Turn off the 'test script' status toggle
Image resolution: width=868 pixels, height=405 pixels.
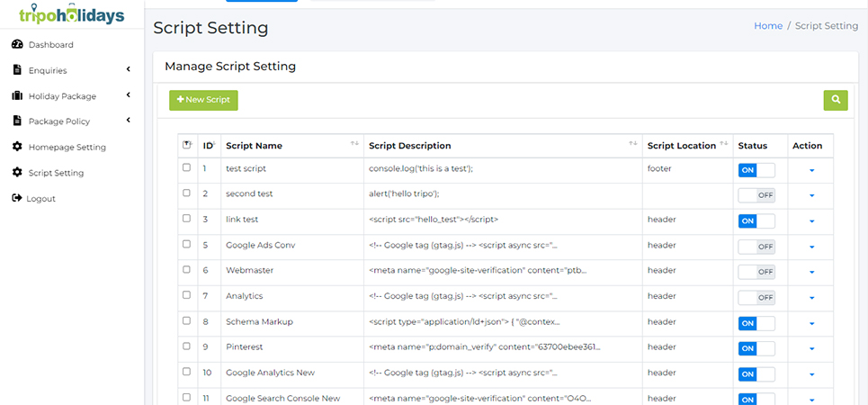click(x=756, y=170)
